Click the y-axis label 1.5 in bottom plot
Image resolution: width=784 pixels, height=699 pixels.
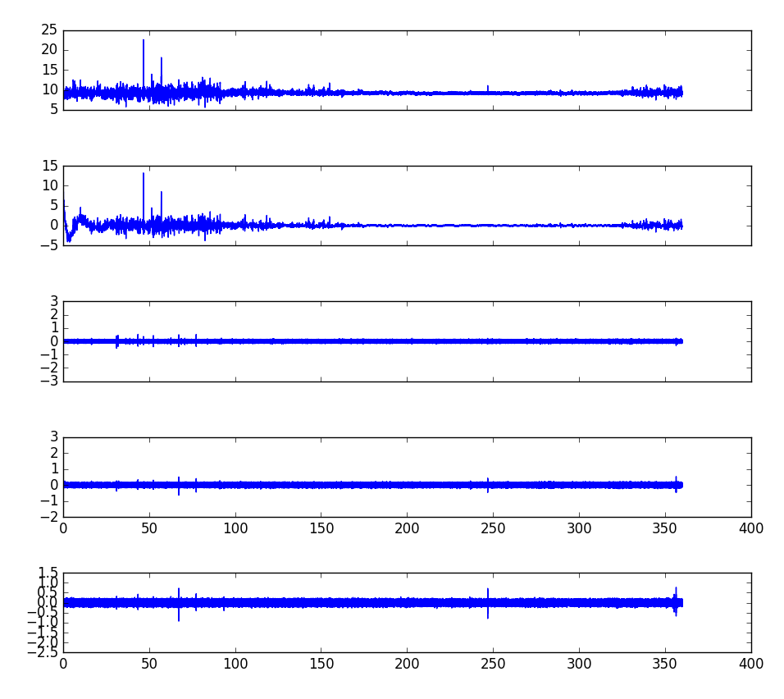(46, 573)
